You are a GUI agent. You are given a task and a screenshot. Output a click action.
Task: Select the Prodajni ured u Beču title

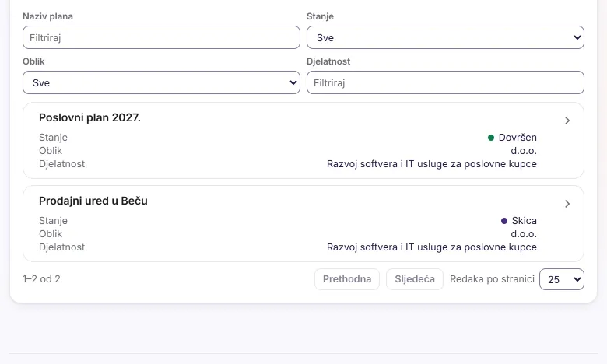[93, 201]
